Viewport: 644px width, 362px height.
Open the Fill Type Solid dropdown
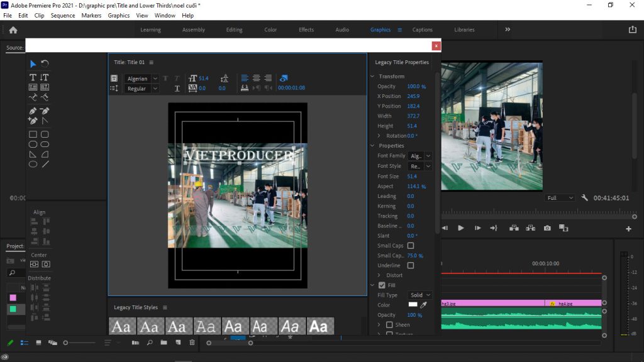(420, 295)
